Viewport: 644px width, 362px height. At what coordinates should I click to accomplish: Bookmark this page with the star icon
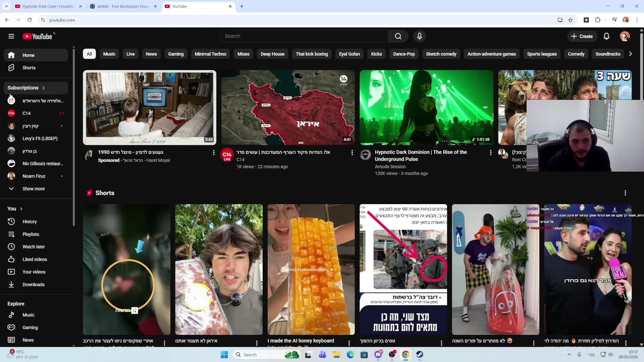(x=571, y=20)
